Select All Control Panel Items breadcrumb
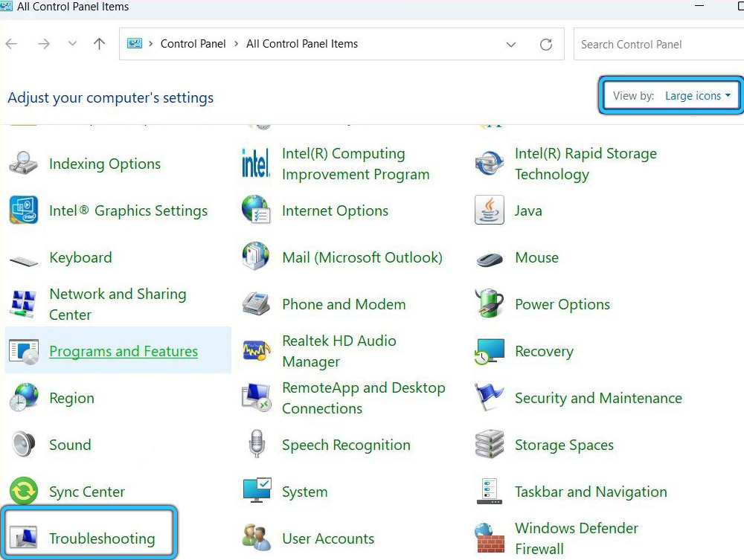This screenshot has height=560, width=744. pos(302,44)
